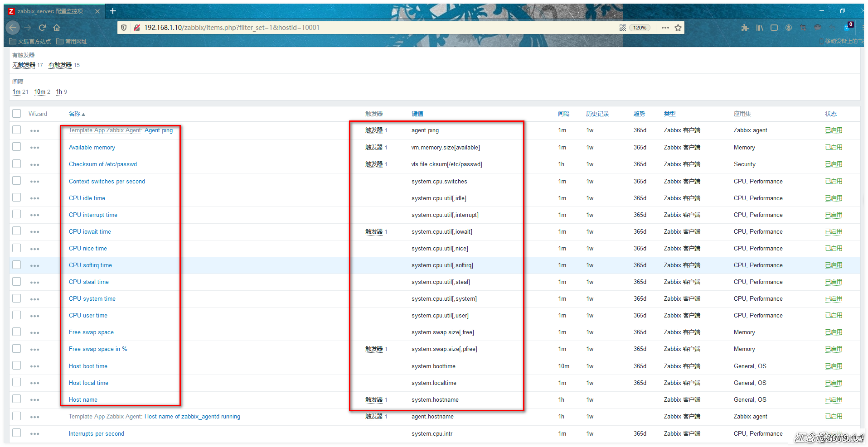Filter by 10m interval link
The image size is (868, 447).
[x=40, y=92]
